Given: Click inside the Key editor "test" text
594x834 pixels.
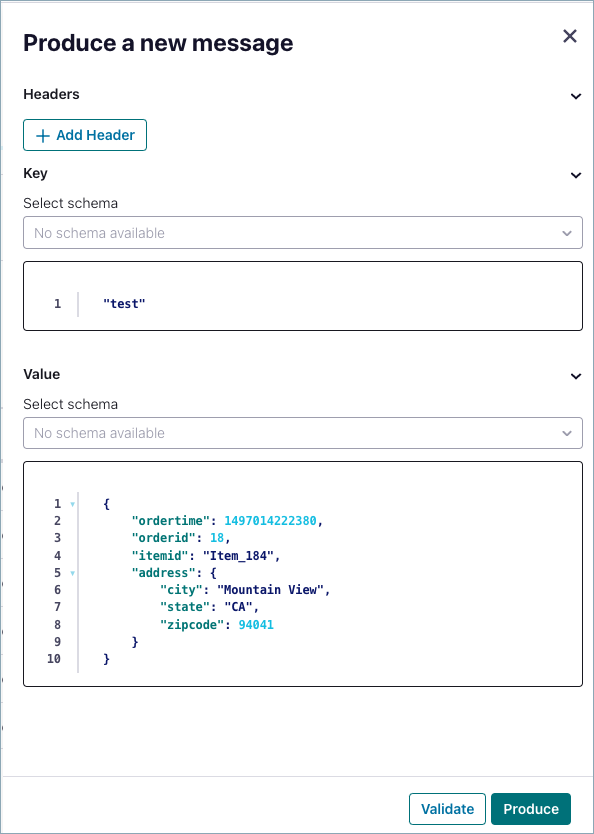Looking at the screenshot, I should [x=124, y=304].
